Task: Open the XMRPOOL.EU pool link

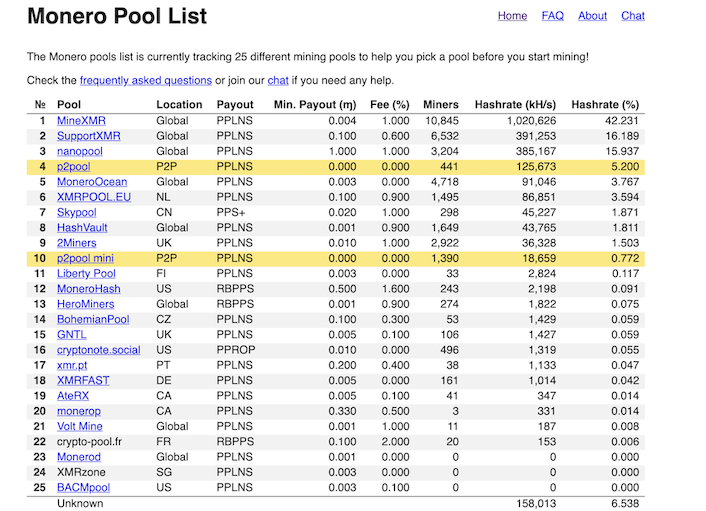Action: tap(94, 197)
